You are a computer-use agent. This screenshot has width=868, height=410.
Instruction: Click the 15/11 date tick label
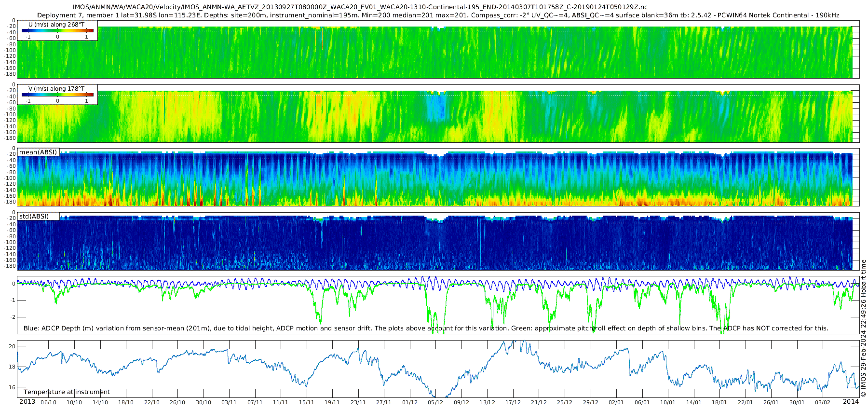(307, 402)
